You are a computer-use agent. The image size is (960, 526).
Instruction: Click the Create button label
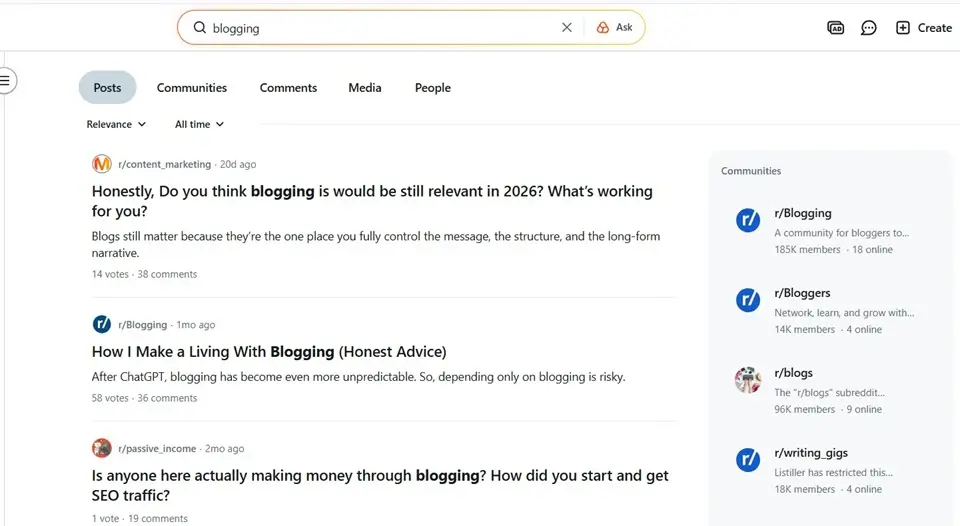tap(934, 28)
